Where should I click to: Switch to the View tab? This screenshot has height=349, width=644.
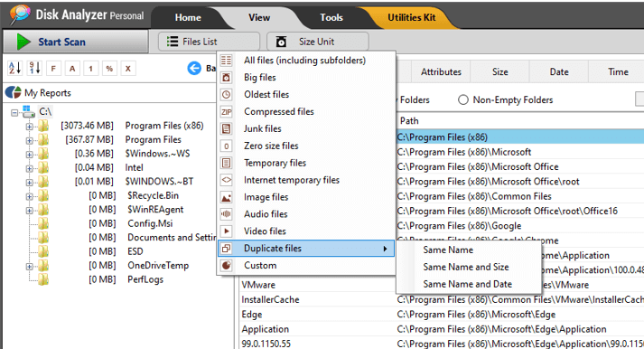[x=259, y=18]
